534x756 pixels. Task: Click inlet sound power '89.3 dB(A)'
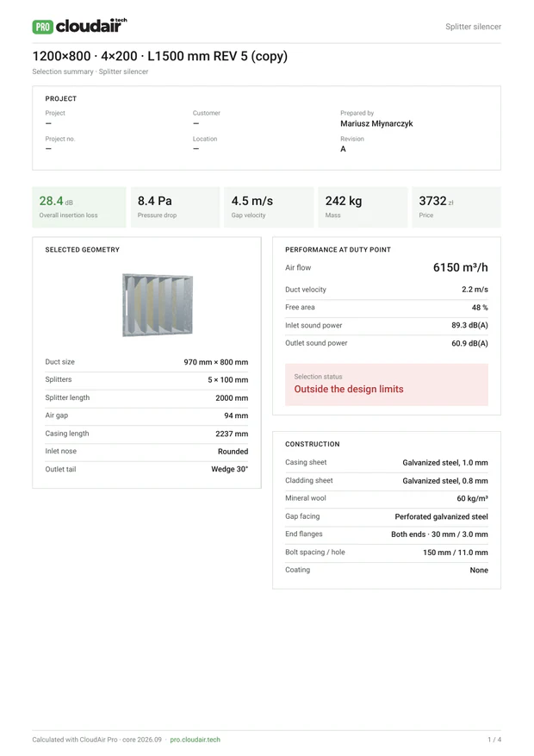(469, 325)
